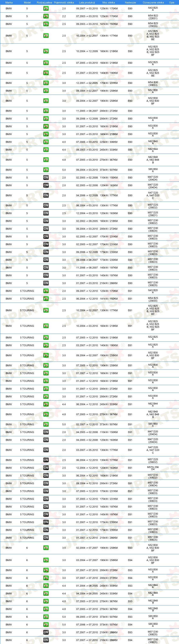Click PB icon in E61 Touring N43 B20 row
Image resolution: width=179 pixels, height=644 pixels.
(46, 291)
